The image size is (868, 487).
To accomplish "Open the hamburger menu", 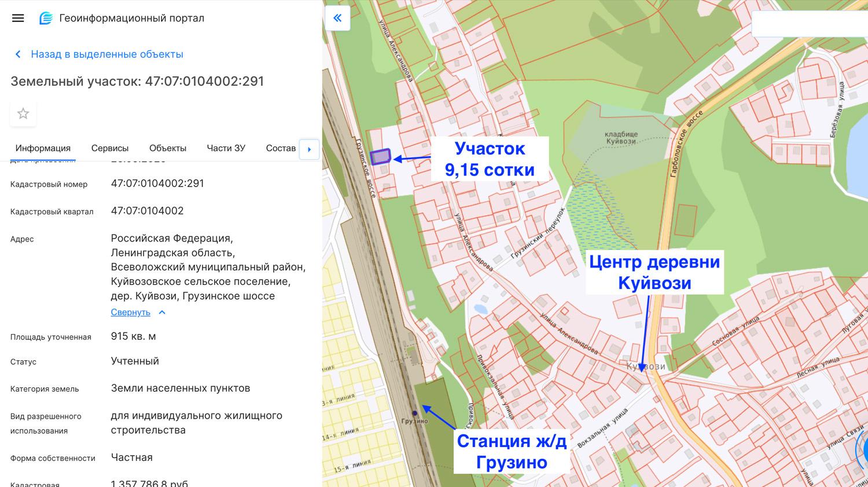I will [18, 18].
